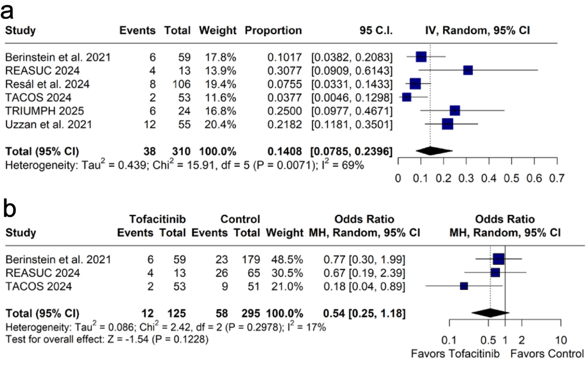Click the pooled proportion diamond in panel a
The image size is (588, 365).
coord(434,151)
